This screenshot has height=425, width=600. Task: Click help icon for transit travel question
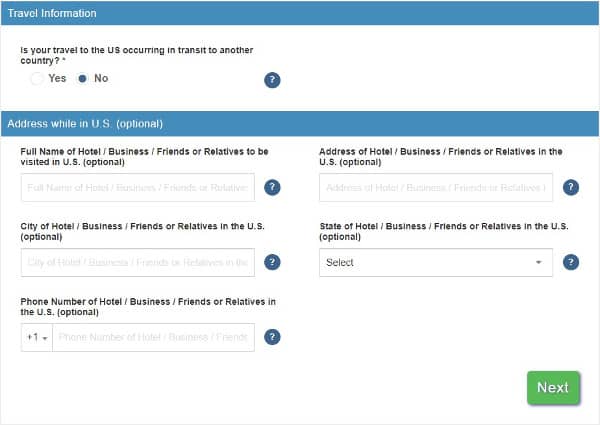coord(272,80)
